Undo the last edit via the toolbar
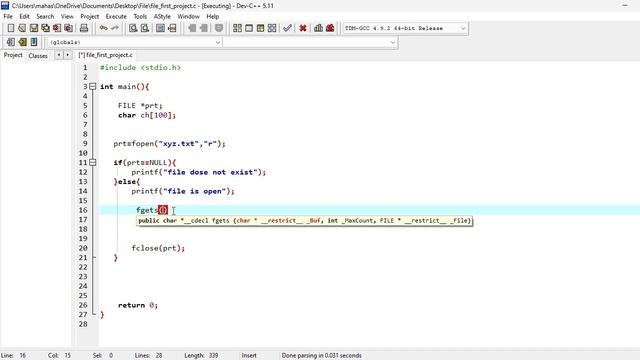Image resolution: width=640 pixels, height=360 pixels. click(104, 28)
